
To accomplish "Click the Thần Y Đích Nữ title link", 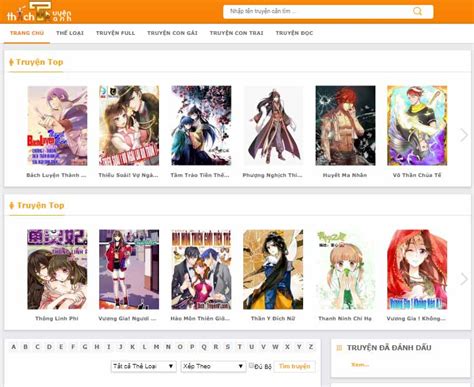I will tap(273, 318).
